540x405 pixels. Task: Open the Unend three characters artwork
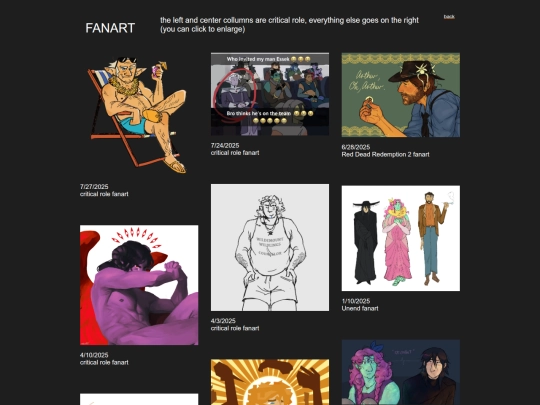coord(401,238)
